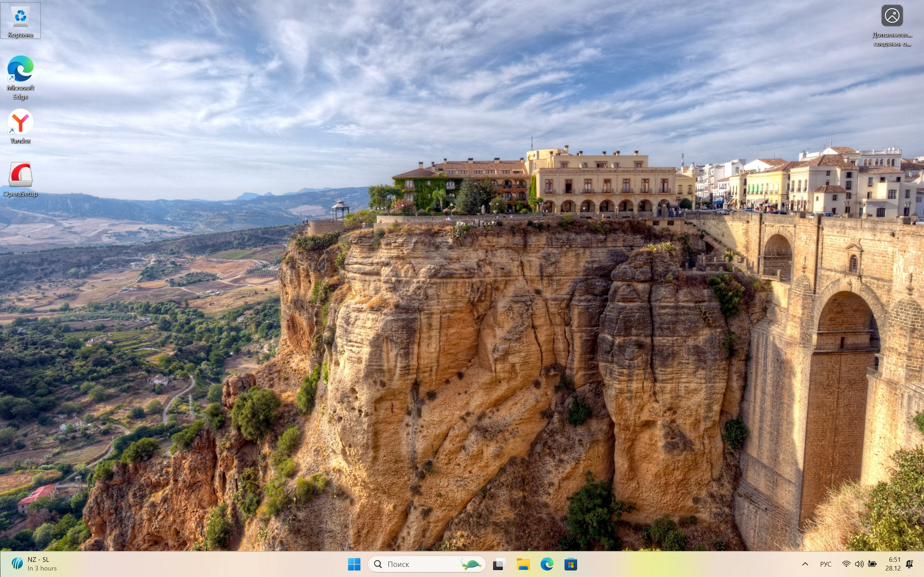Open Wi-Fi network quick settings

(846, 564)
